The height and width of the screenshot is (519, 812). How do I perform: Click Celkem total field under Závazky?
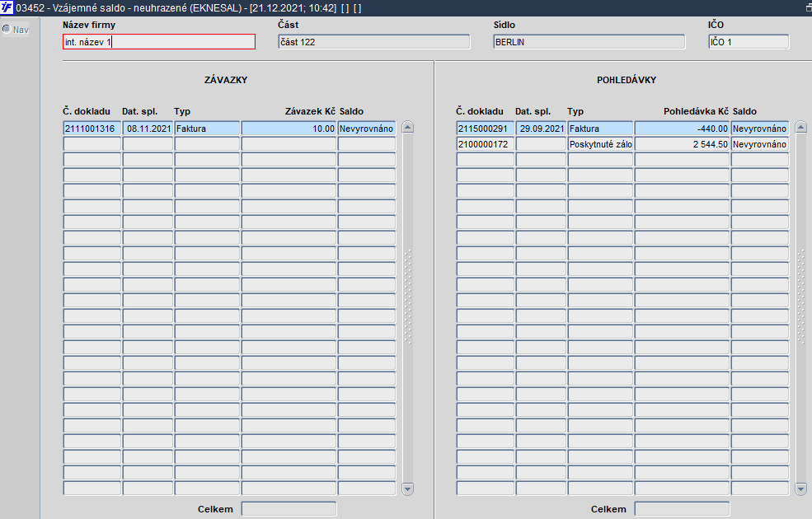pos(289,508)
